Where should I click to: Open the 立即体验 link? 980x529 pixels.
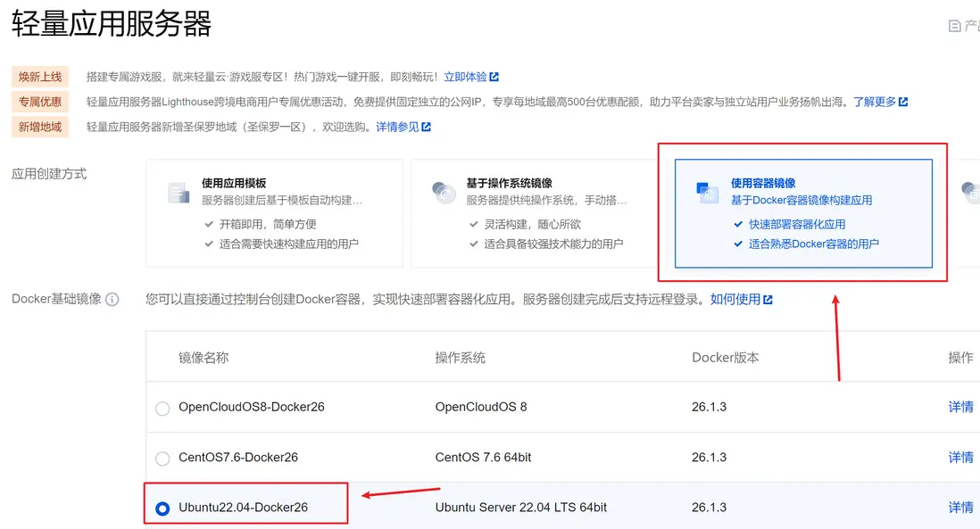(x=465, y=77)
